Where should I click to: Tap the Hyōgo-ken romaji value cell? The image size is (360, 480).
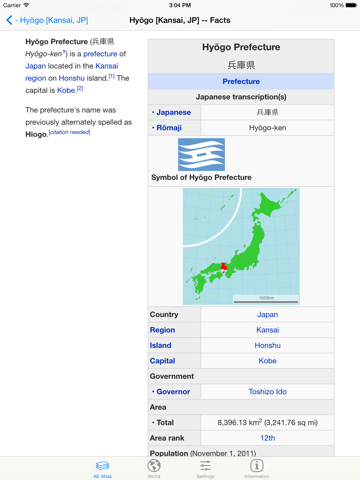point(267,128)
